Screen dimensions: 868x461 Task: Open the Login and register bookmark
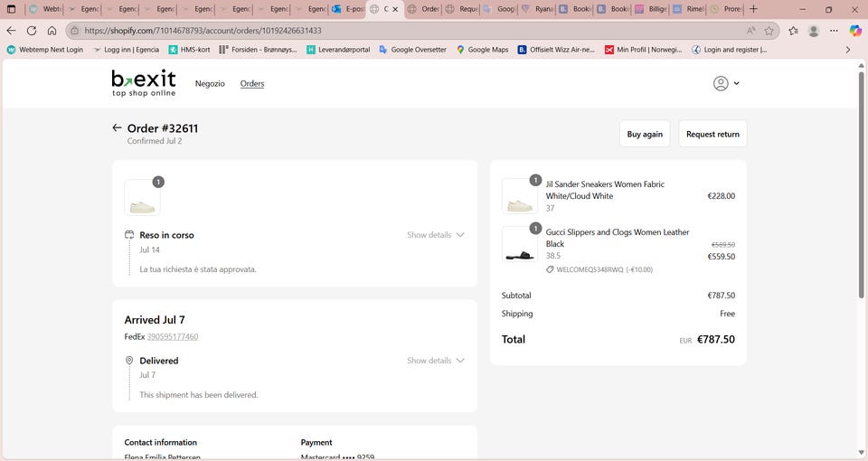coord(730,49)
